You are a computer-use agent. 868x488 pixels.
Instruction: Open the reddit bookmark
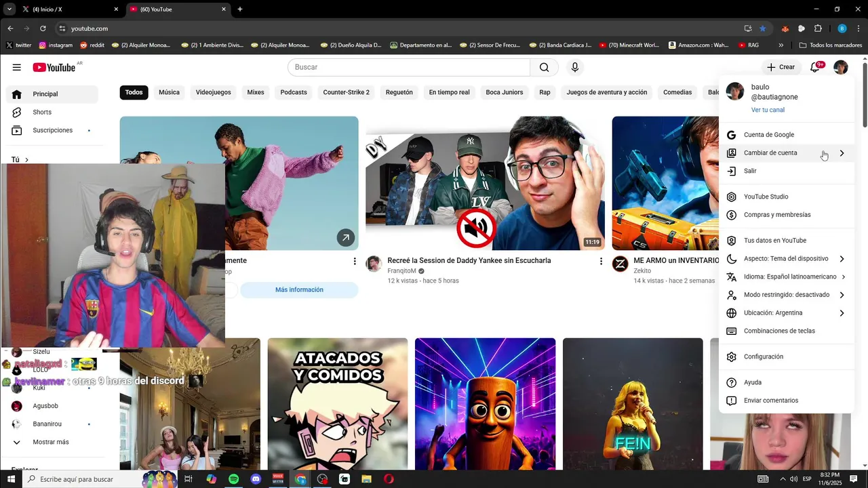(92, 45)
